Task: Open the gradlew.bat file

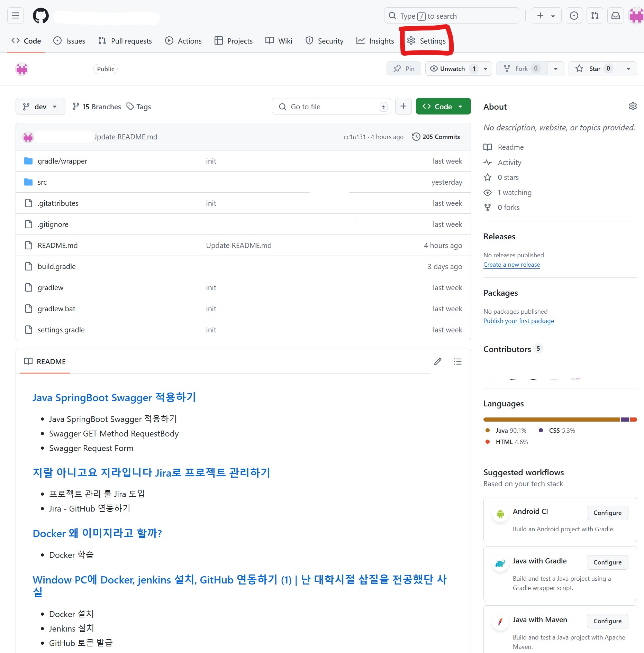Action: (x=56, y=309)
